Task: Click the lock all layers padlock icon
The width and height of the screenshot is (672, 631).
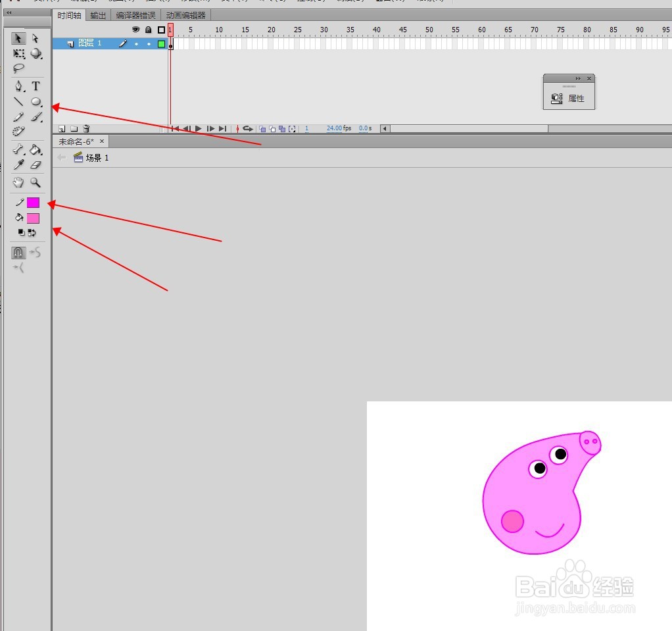Action: coord(149,30)
